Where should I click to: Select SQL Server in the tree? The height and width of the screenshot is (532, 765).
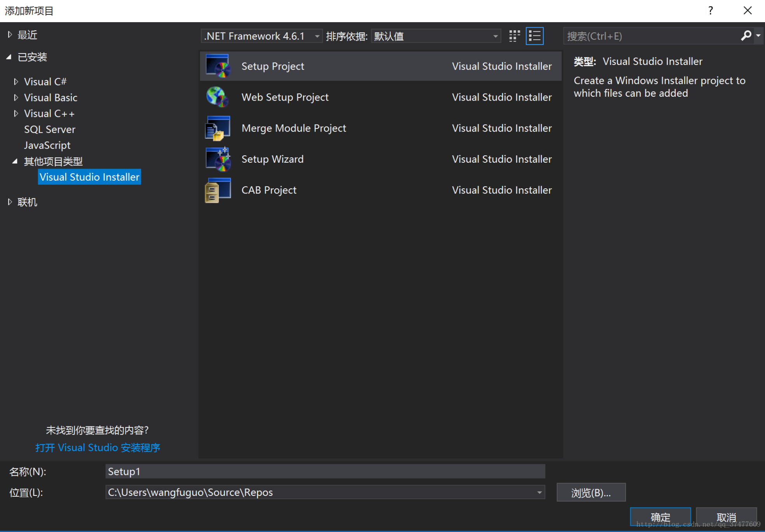tap(50, 129)
